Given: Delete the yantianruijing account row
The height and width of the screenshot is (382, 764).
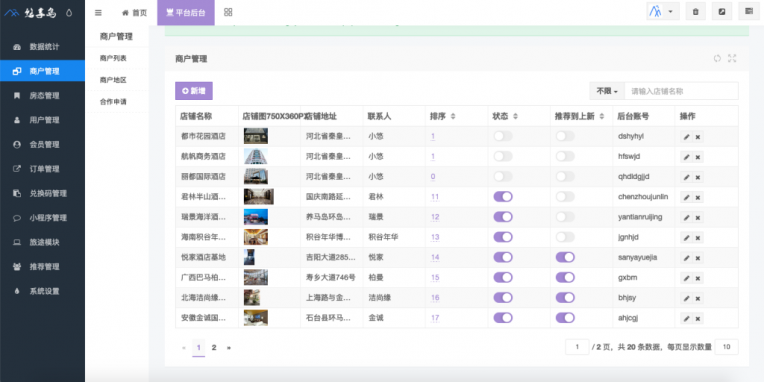Looking at the screenshot, I should tap(698, 217).
